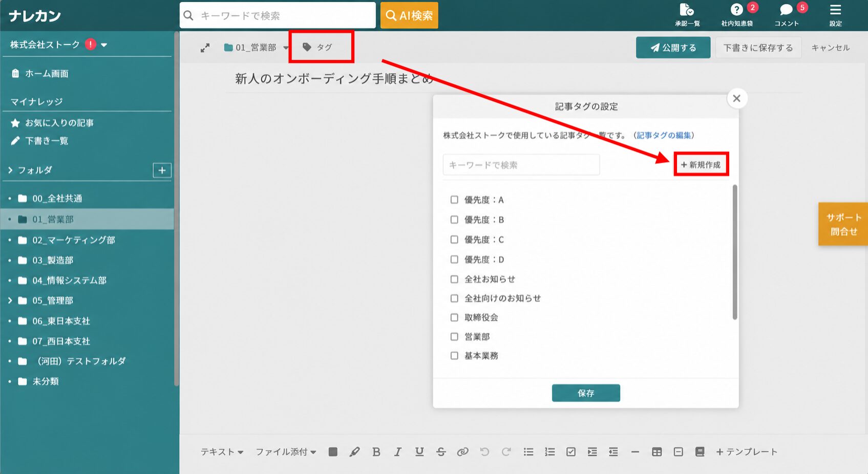
Task: Insert a numbered list
Action: click(x=549, y=451)
